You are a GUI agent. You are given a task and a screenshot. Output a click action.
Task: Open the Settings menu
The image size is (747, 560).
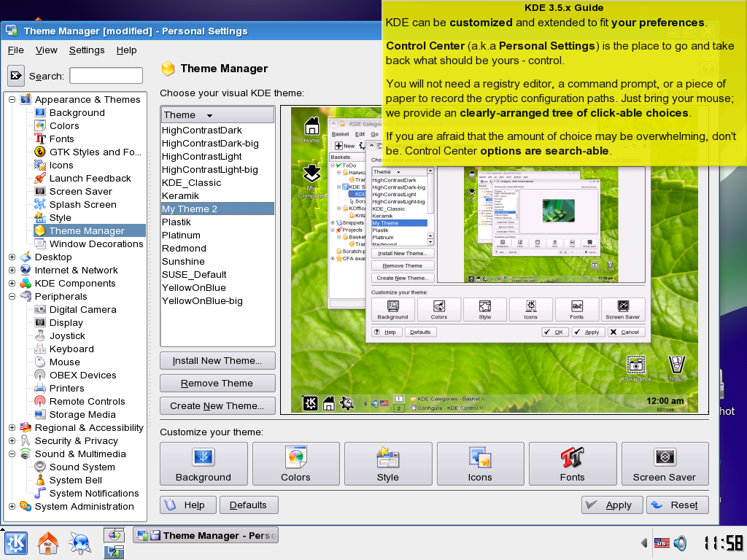[87, 50]
